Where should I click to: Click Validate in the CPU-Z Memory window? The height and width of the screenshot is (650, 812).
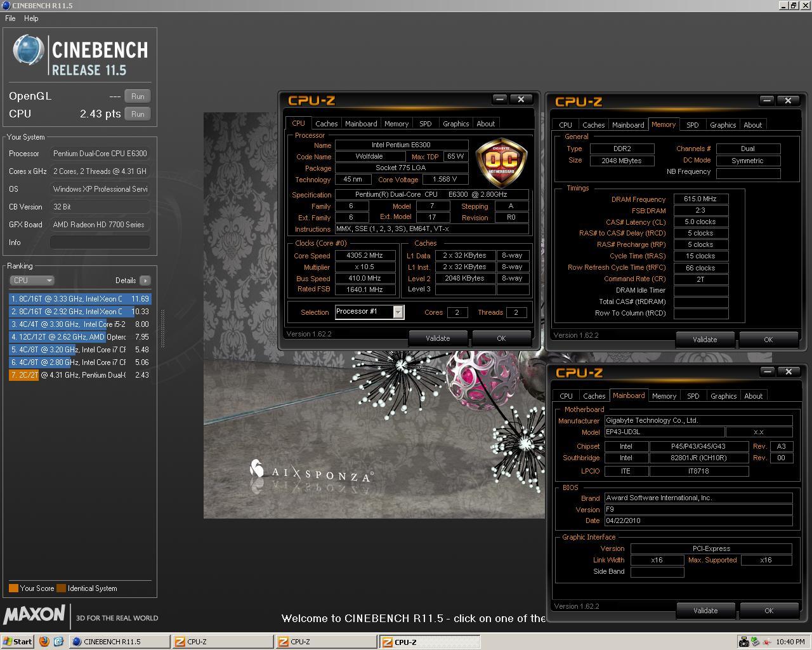(705, 340)
